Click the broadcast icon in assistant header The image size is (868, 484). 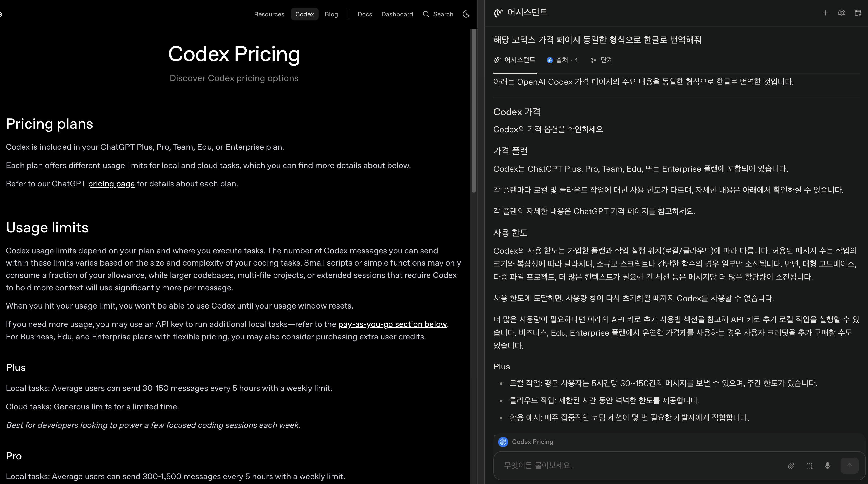(841, 13)
